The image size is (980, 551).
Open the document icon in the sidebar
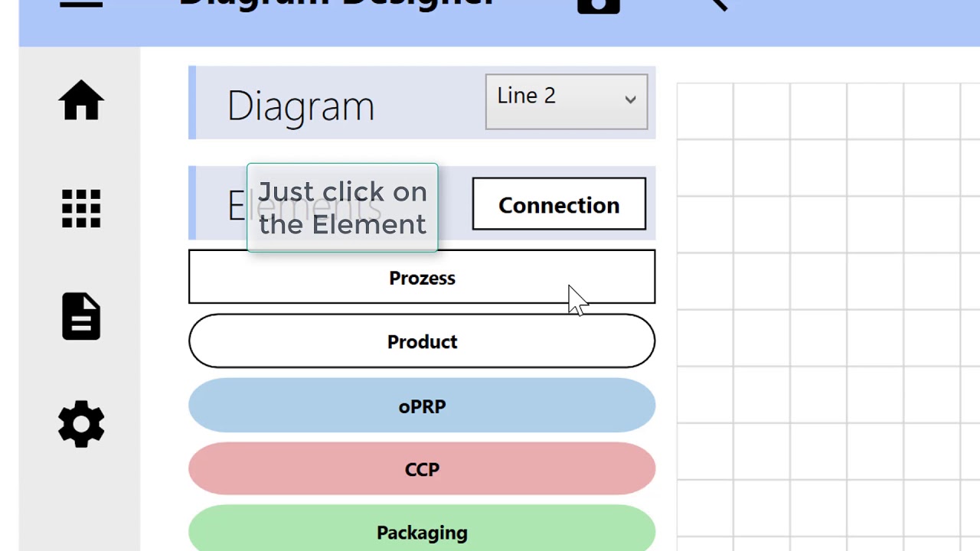click(81, 316)
